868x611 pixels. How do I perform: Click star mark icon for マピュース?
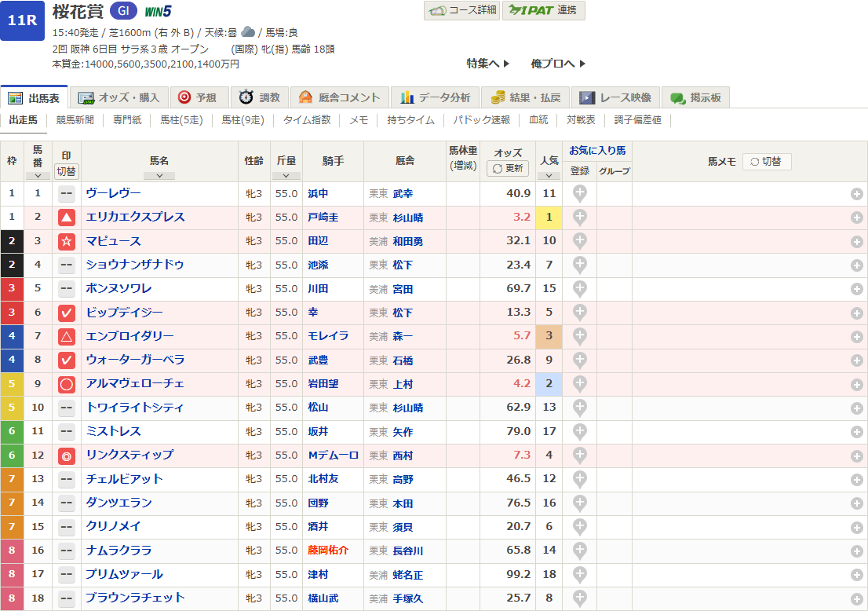[x=67, y=242]
